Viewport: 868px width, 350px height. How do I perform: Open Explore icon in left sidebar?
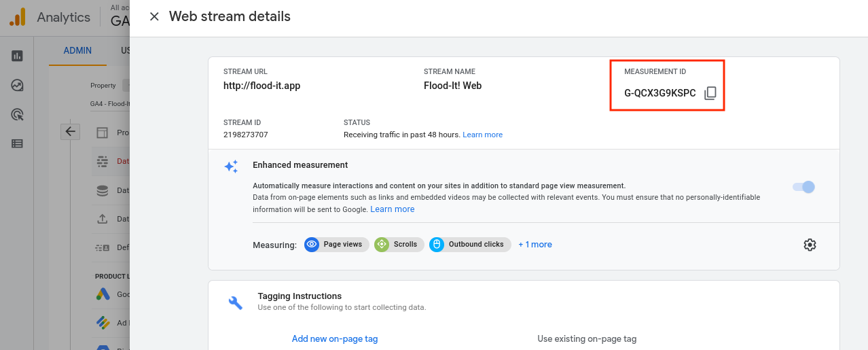click(17, 85)
